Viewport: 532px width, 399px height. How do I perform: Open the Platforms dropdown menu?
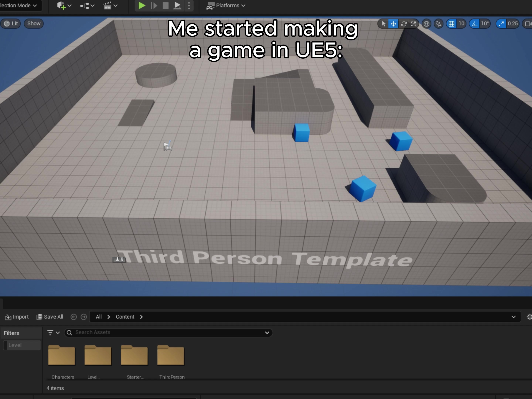coord(226,6)
